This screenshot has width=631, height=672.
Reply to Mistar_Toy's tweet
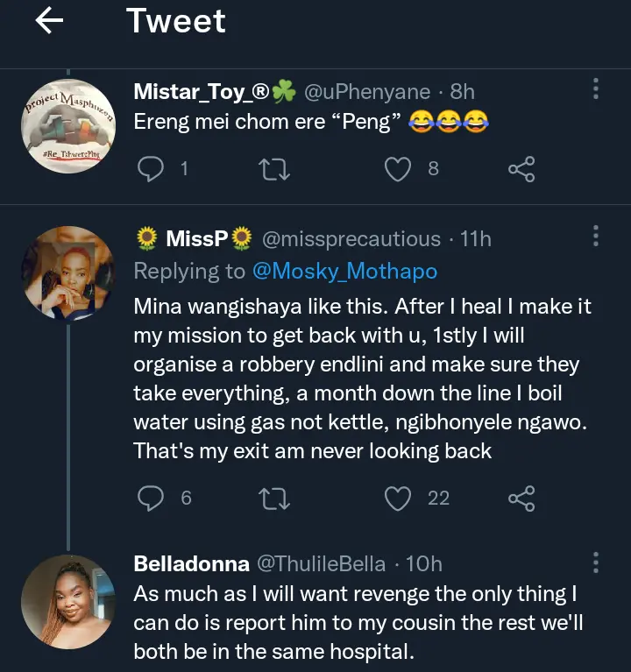tap(151, 168)
